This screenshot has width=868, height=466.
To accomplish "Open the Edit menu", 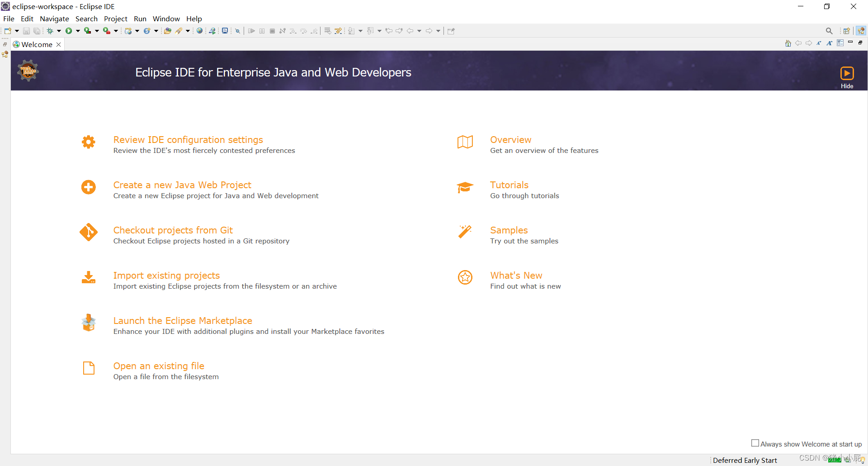I will point(27,19).
